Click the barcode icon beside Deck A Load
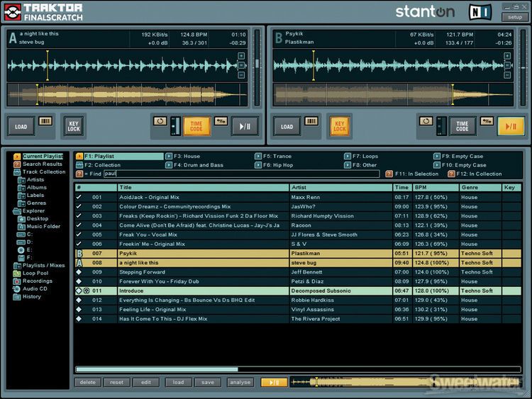The image size is (532, 399). coord(45,121)
